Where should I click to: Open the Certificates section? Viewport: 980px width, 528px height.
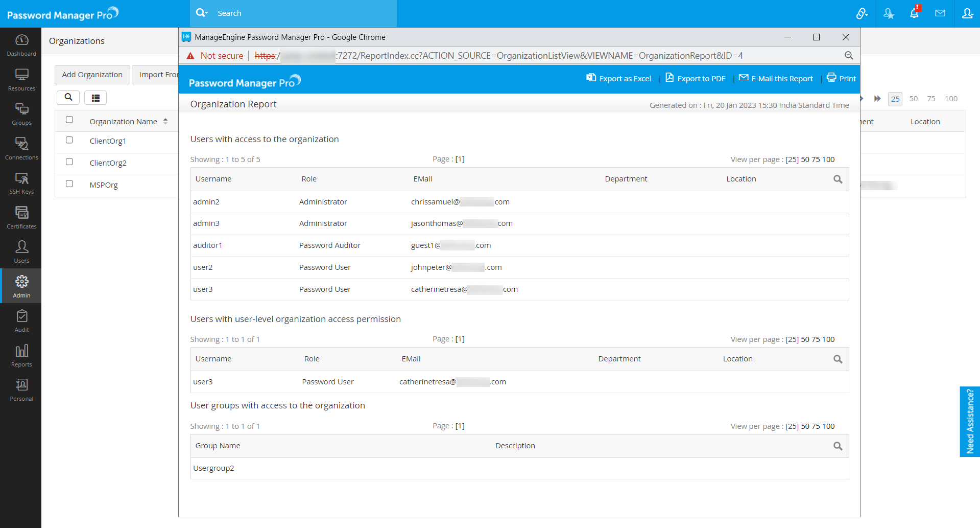click(x=21, y=218)
